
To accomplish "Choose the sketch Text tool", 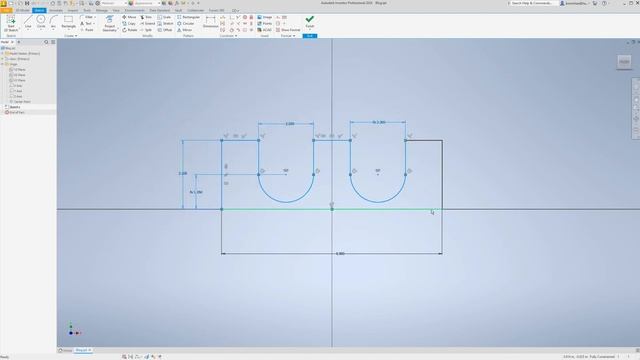I will tap(86, 24).
